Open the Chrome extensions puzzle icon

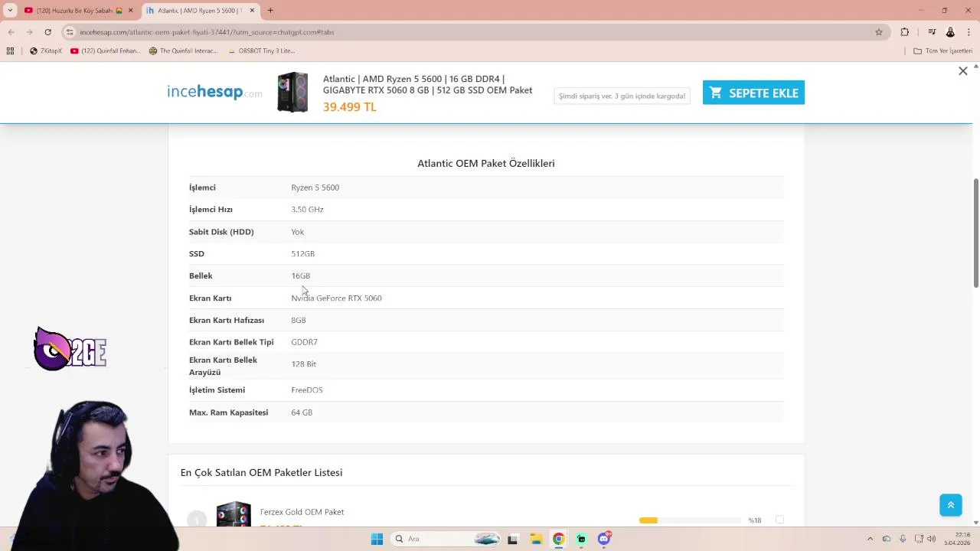click(x=905, y=32)
